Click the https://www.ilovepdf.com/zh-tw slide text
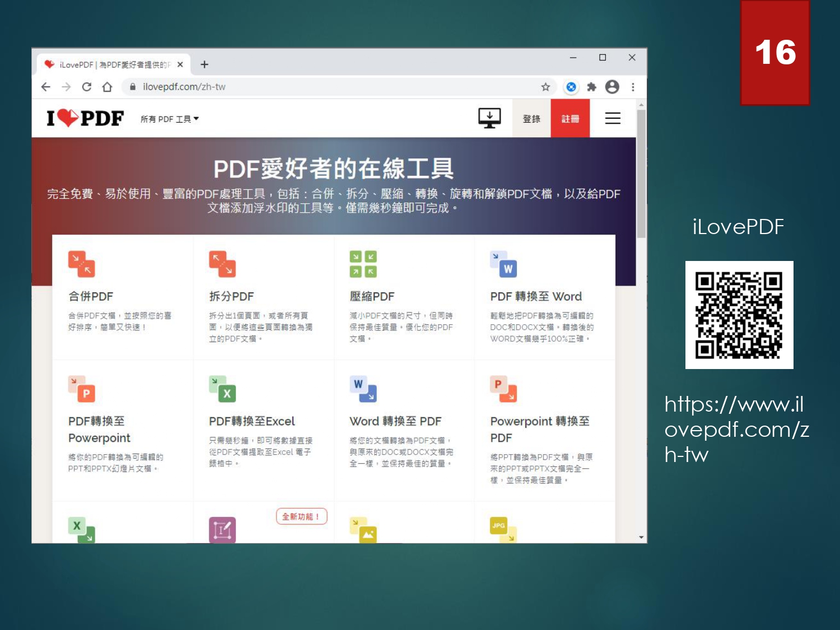Image resolution: width=840 pixels, height=630 pixels. tap(737, 430)
